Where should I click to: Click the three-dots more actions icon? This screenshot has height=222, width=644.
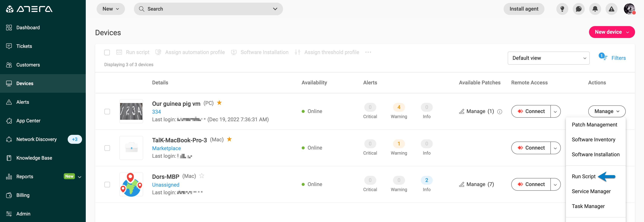click(x=368, y=52)
